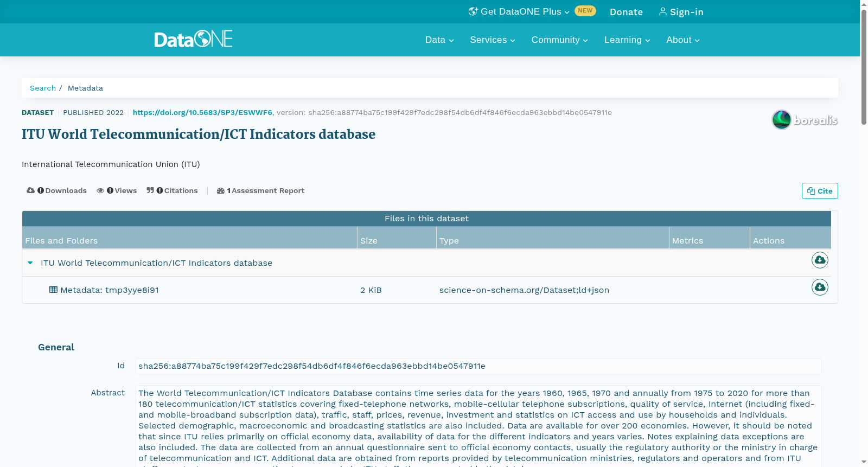Click the Actions column header
This screenshot has height=467, width=868.
[790, 238]
